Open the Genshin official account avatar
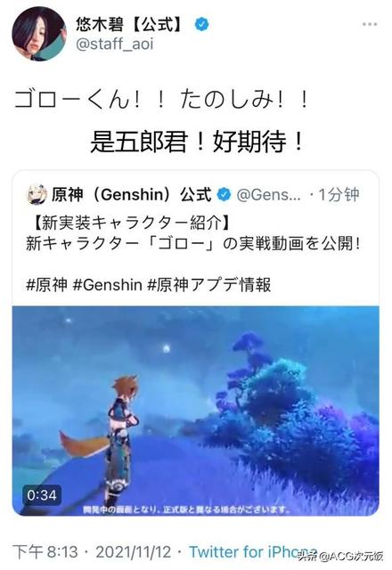This screenshot has width=392, height=570. click(37, 194)
